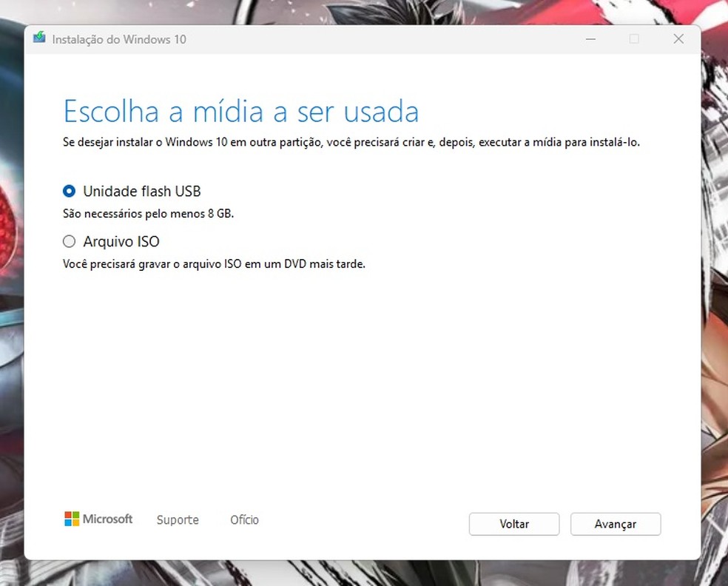Click the 'Instalação do Windows 10' window title
The width and height of the screenshot is (728, 586).
point(119,39)
